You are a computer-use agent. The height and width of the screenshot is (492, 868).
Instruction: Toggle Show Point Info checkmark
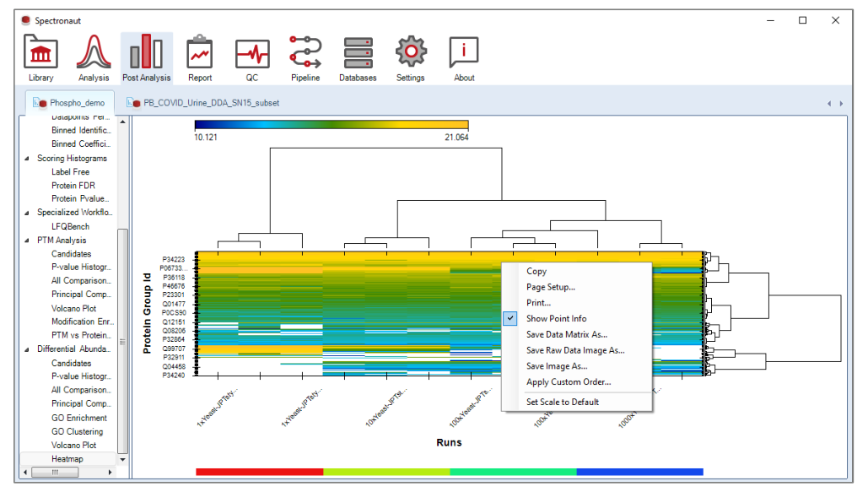click(x=510, y=319)
